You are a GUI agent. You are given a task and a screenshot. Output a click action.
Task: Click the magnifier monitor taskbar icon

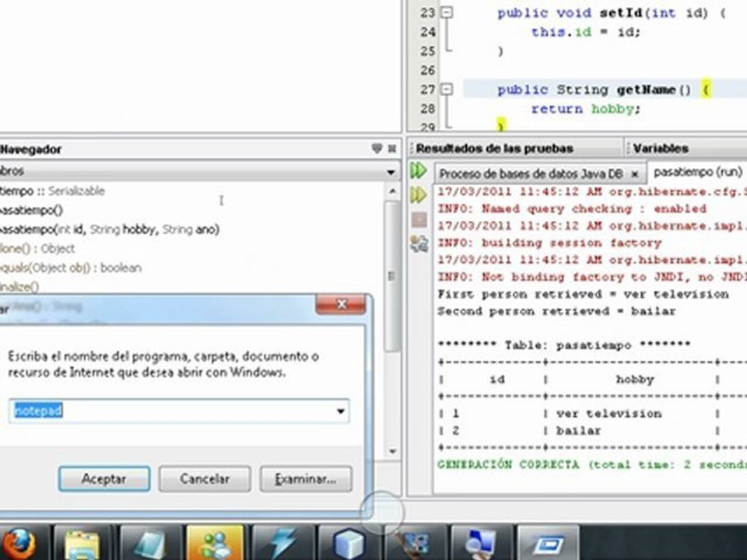click(x=482, y=544)
